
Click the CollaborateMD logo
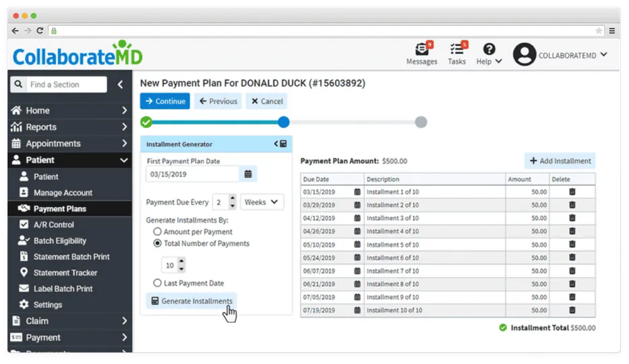78,54
